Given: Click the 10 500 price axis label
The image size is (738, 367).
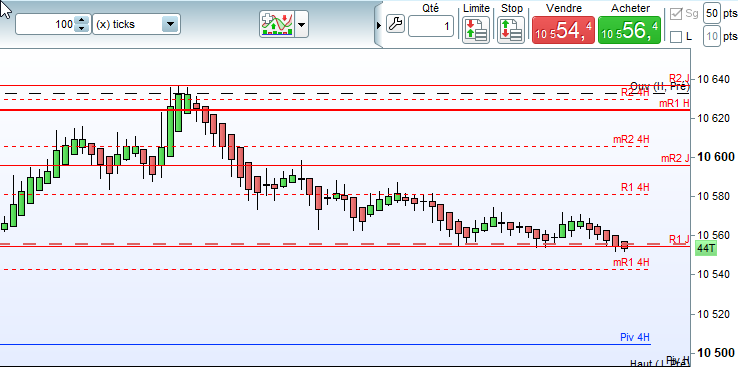Looking at the screenshot, I should coord(716,353).
